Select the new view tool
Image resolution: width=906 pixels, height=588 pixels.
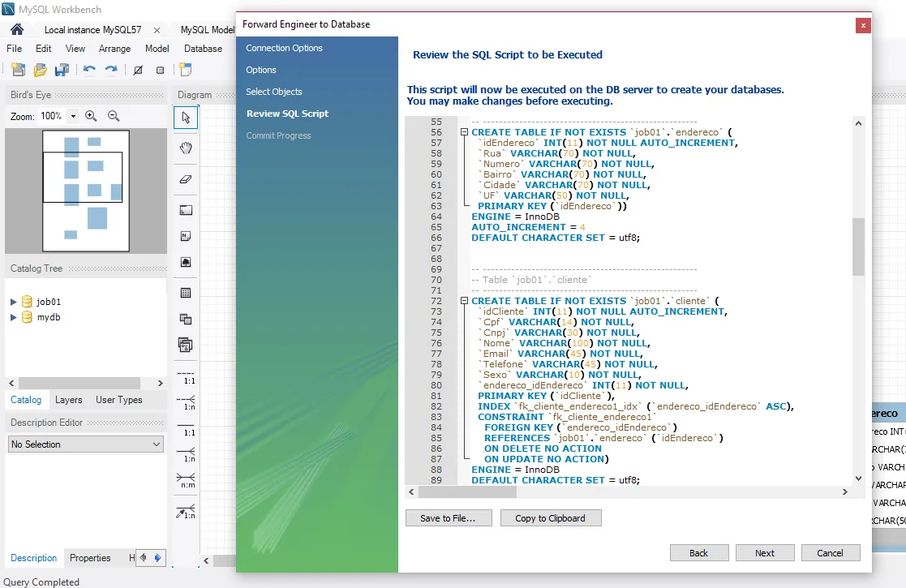click(186, 319)
